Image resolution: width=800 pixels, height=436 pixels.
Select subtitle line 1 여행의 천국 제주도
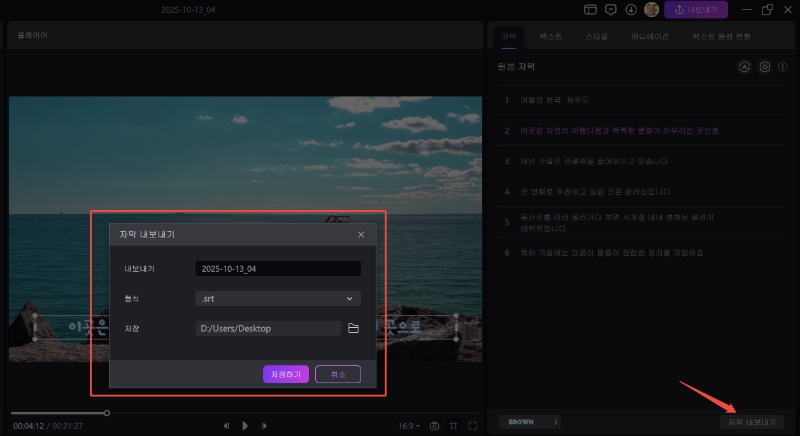click(x=642, y=100)
